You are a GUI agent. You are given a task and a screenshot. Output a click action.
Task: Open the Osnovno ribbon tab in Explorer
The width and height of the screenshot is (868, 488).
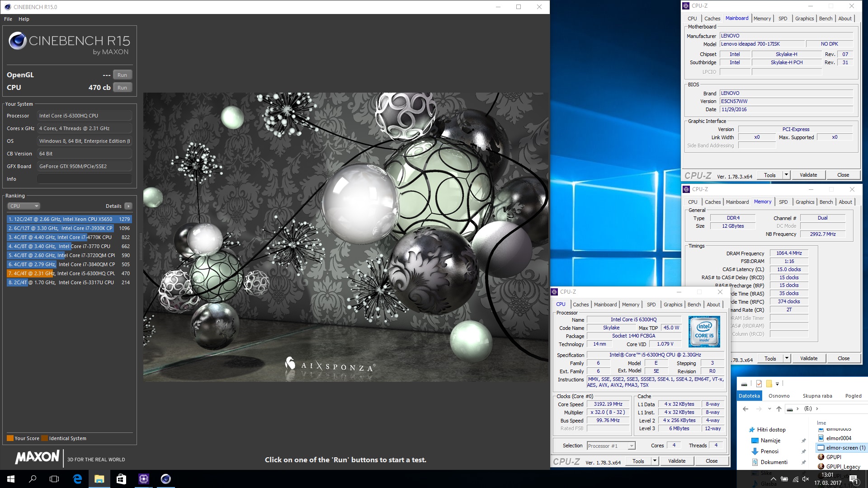point(779,396)
